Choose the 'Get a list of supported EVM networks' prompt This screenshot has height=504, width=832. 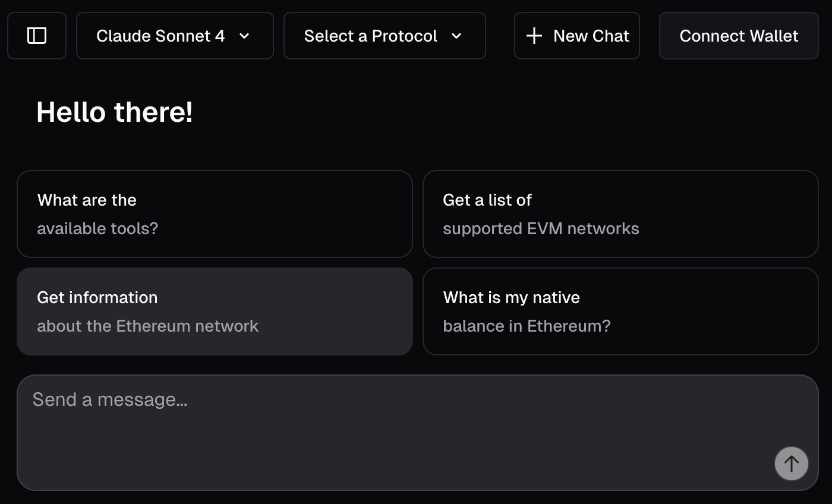coord(620,214)
